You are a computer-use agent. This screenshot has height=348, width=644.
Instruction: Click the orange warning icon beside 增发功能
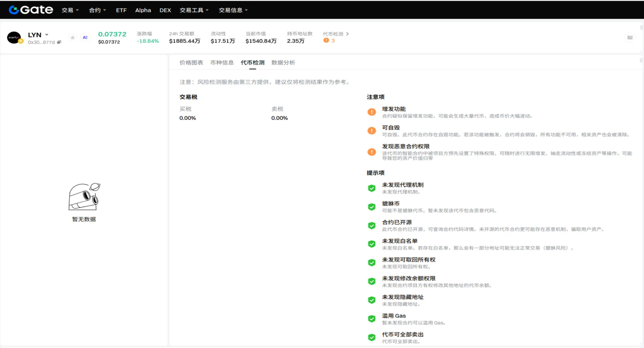coord(372,112)
